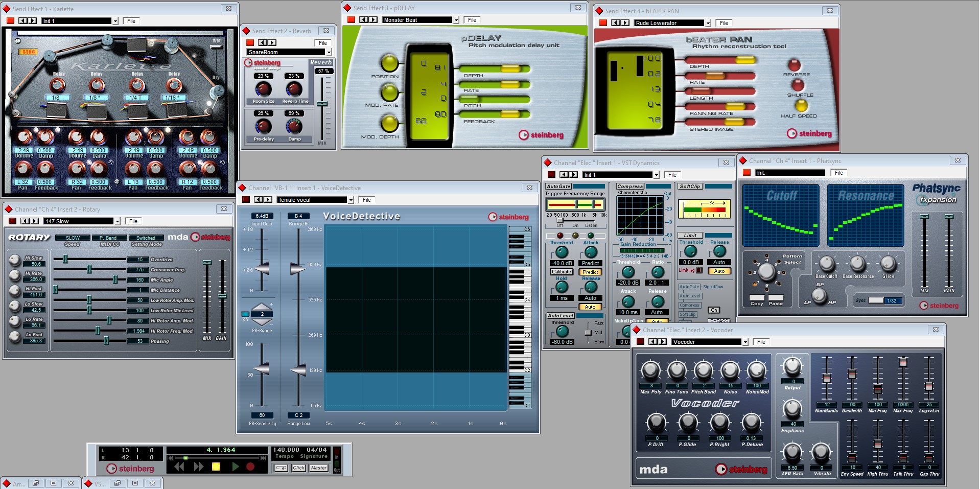Viewport: 980px width, 489px height.
Task: Toggle VST Dynamics AutoGate section button
Action: [x=558, y=187]
